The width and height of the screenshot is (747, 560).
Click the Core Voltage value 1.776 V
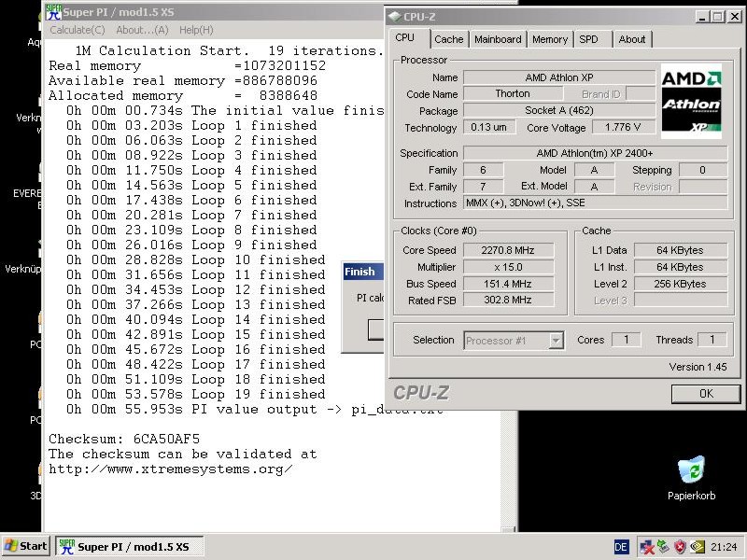coord(623,127)
